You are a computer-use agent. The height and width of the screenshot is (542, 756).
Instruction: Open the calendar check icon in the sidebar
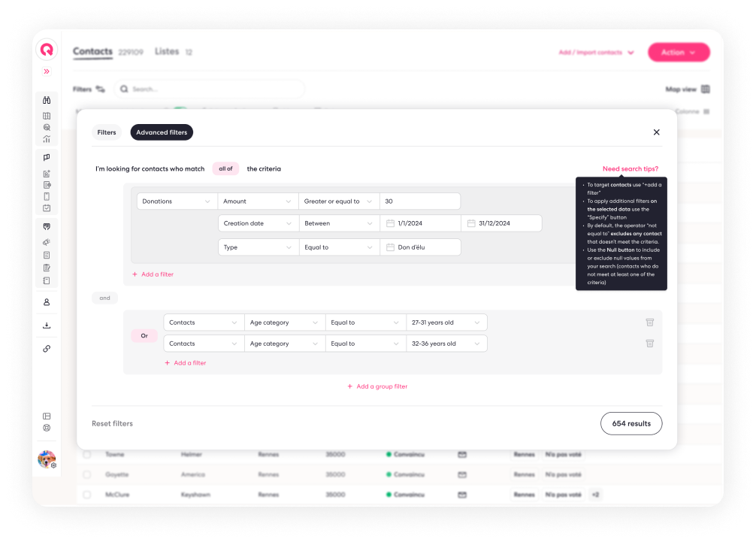click(47, 208)
